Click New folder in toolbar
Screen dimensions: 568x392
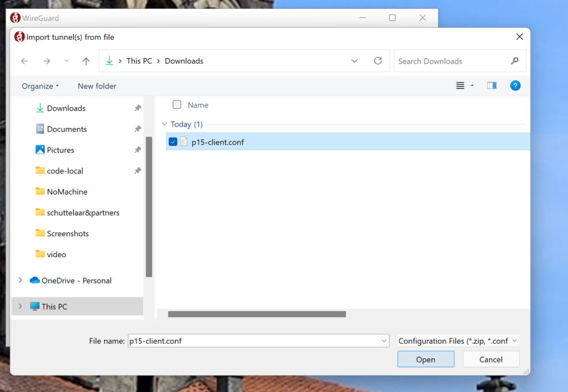click(97, 86)
